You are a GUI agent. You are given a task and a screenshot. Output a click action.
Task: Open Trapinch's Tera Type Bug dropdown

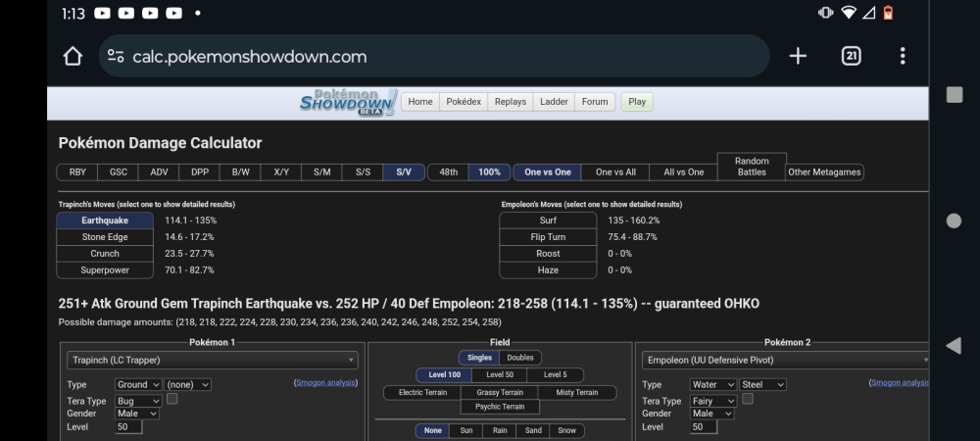tap(138, 401)
